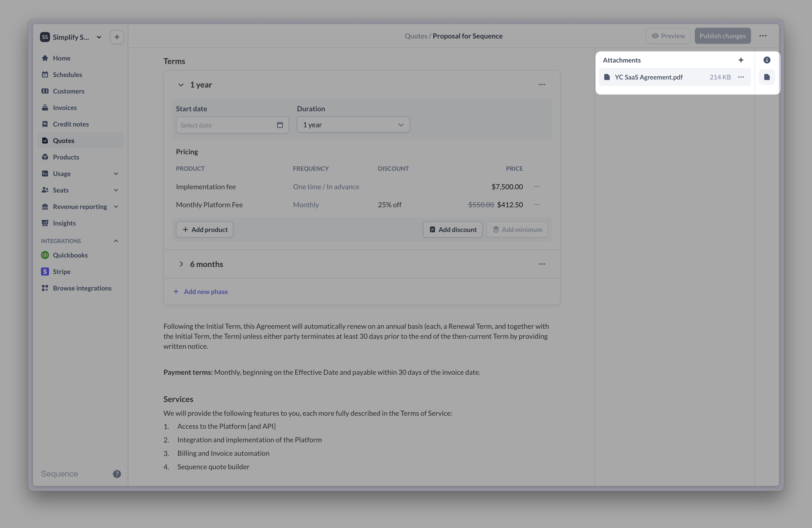812x528 pixels.
Task: Open Monthly Platform Fee row options
Action: tap(537, 205)
